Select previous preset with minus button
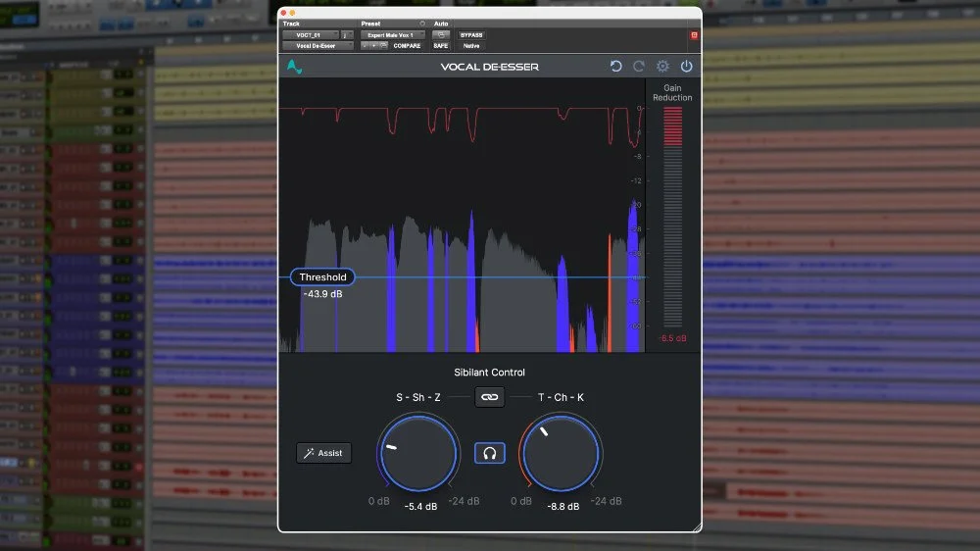This screenshot has width=980, height=551. 365,46
